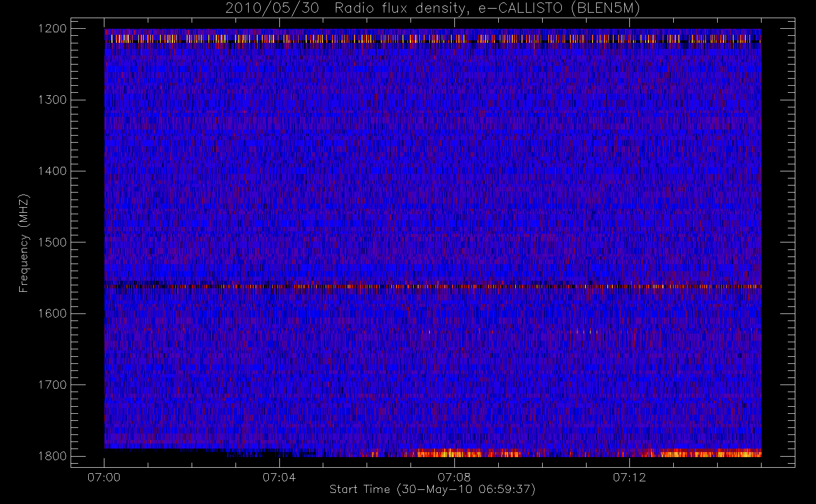The image size is (816, 504).
Task: Click the 1200 frequency tick label
Action: 53,29
